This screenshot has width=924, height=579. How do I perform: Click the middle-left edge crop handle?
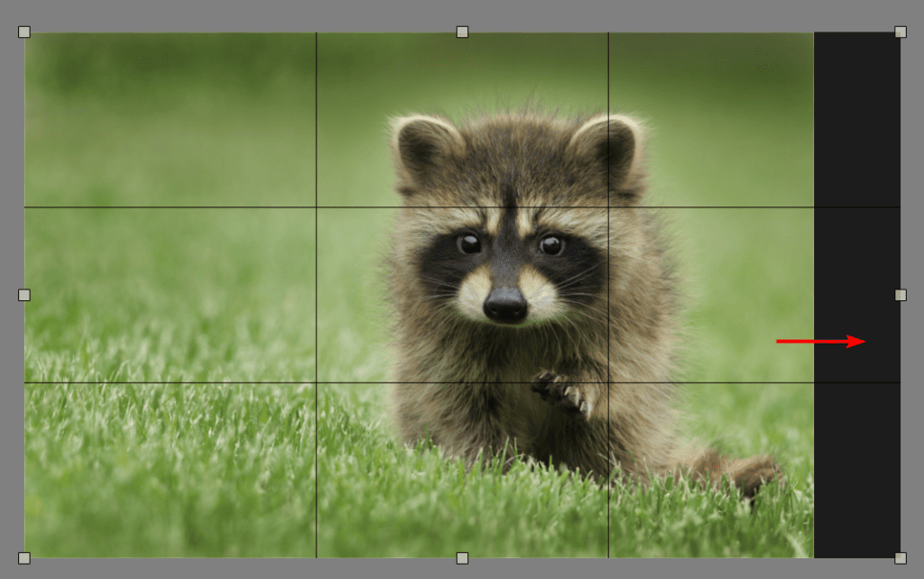pyautogui.click(x=24, y=295)
